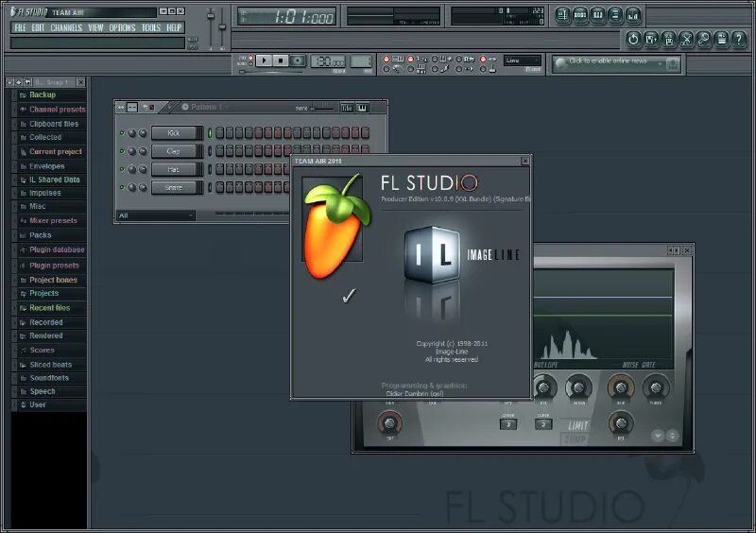Open the TOOLS menu

coord(151,27)
